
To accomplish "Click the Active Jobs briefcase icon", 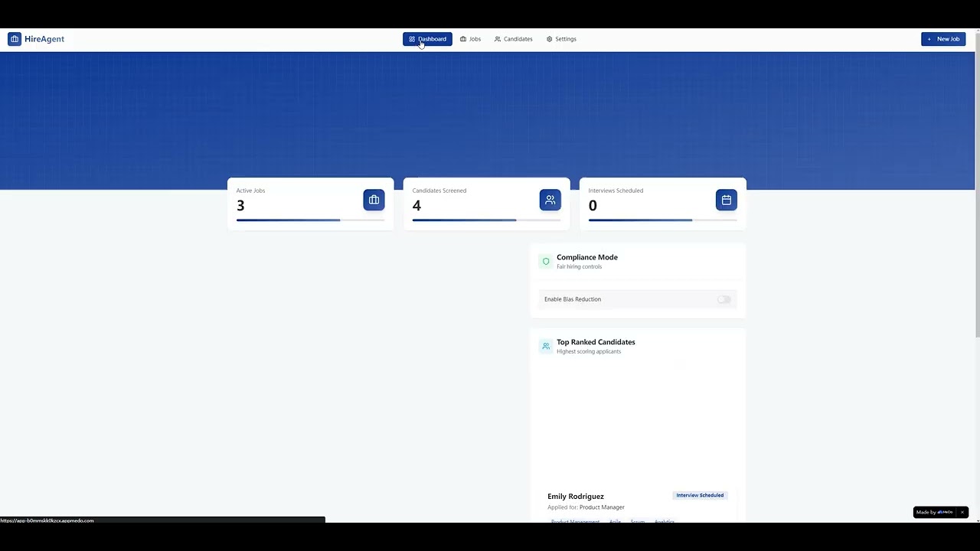I will click(374, 200).
